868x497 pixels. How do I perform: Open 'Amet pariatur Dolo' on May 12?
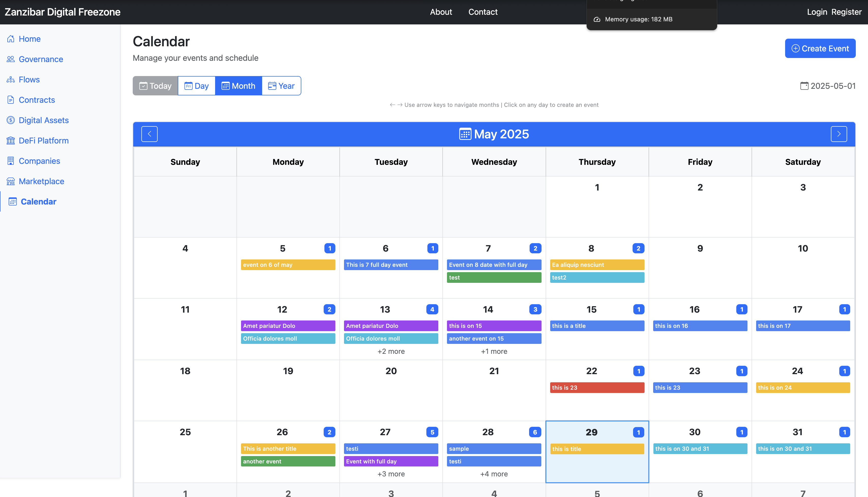pyautogui.click(x=288, y=326)
